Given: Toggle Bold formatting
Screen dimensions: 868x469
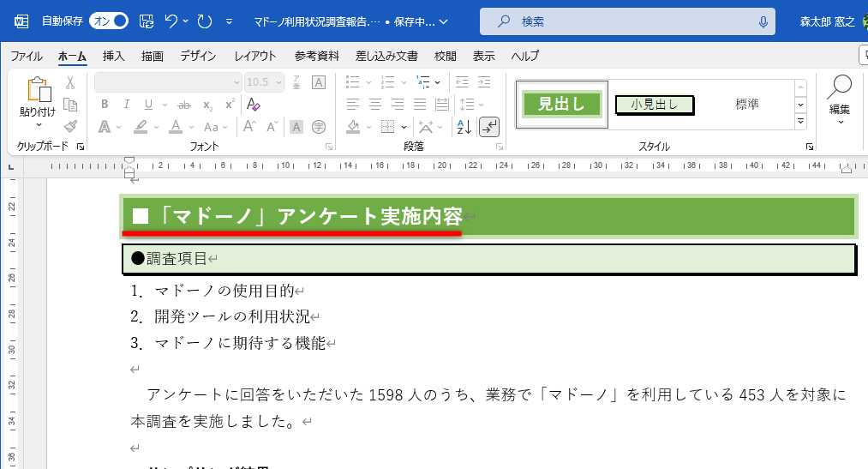Looking at the screenshot, I should click(104, 104).
